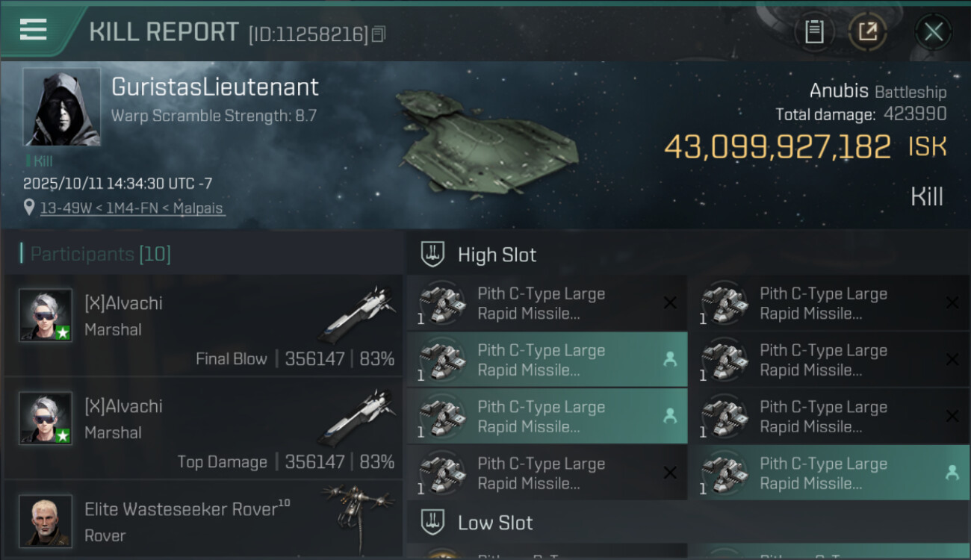
Task: Close the kill report window
Action: pyautogui.click(x=933, y=32)
